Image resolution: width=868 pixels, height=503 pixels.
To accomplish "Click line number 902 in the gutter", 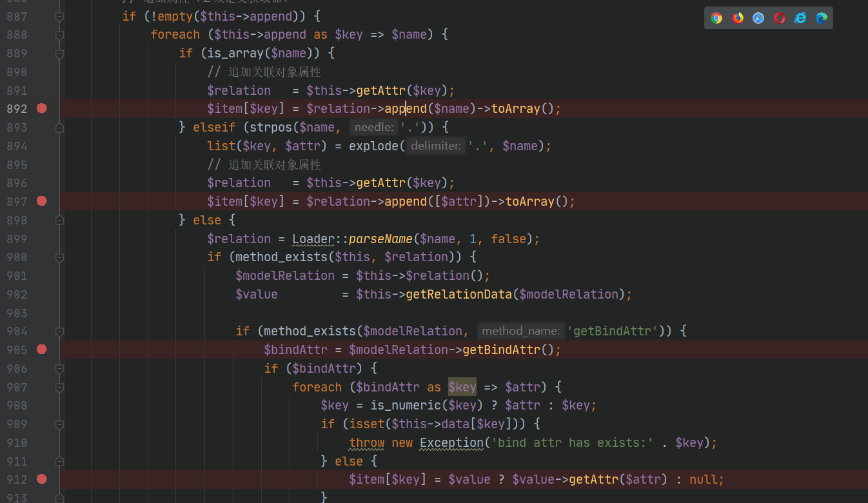I will pyautogui.click(x=17, y=294).
